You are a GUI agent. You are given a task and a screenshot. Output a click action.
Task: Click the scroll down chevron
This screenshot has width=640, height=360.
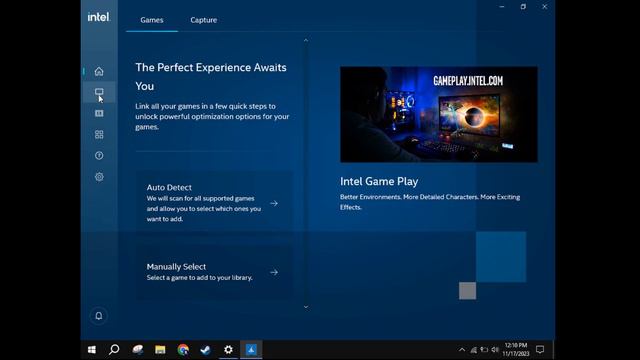tap(306, 307)
